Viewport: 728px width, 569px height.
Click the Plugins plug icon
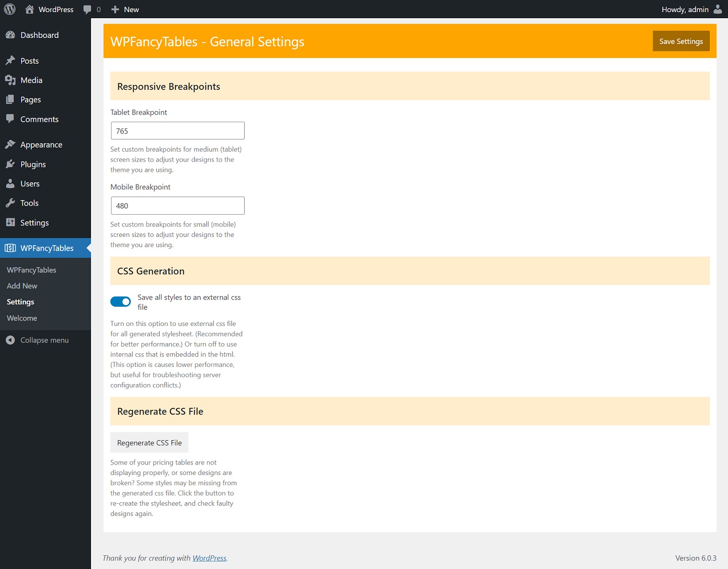tap(10, 164)
